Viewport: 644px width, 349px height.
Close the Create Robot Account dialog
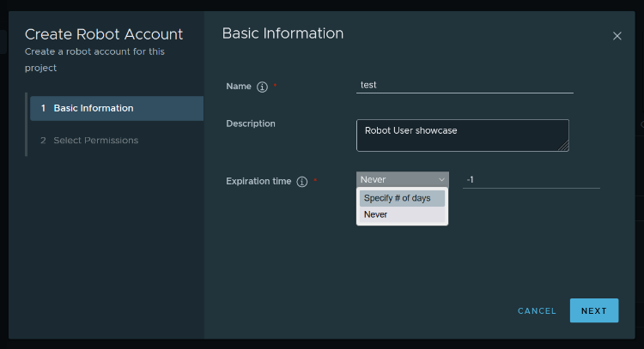coord(617,36)
